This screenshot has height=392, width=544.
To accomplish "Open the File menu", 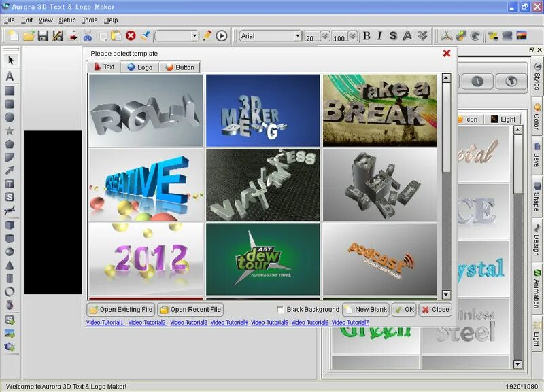I will [x=10, y=20].
